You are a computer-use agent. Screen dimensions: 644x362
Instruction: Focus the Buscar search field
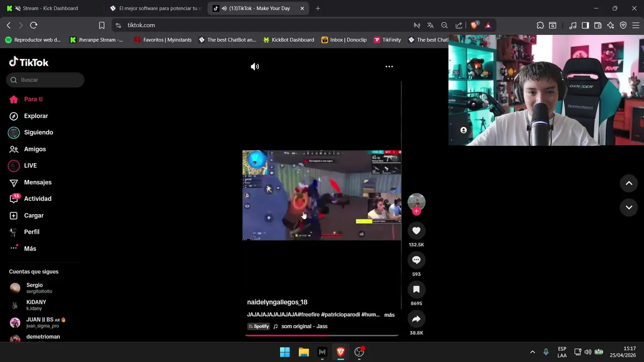coord(45,80)
